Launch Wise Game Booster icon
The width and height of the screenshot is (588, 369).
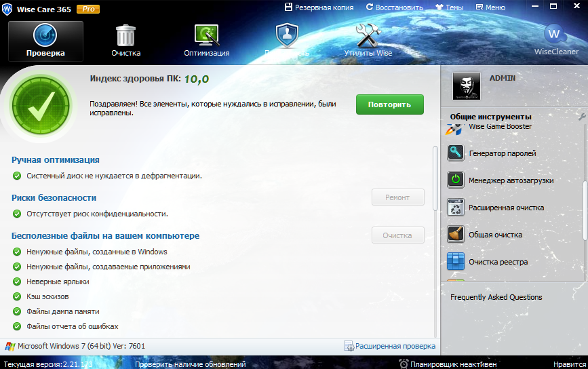click(455, 129)
